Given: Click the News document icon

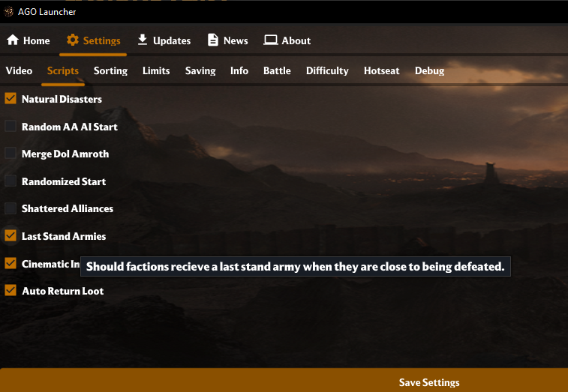Looking at the screenshot, I should pyautogui.click(x=213, y=40).
